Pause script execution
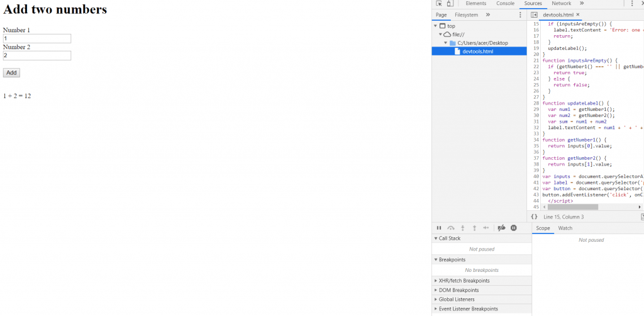The height and width of the screenshot is (316, 644). (x=439, y=228)
